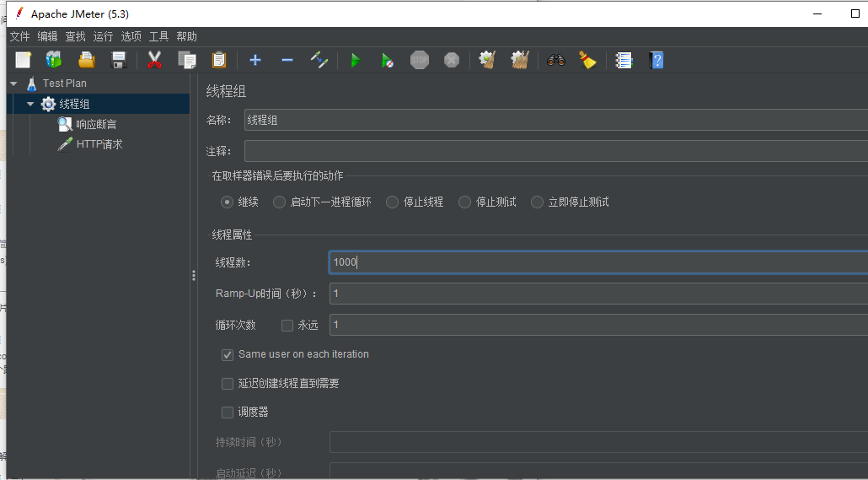Save the test plan with floppy icon
Viewport: 868px width, 480px height.
click(x=119, y=60)
